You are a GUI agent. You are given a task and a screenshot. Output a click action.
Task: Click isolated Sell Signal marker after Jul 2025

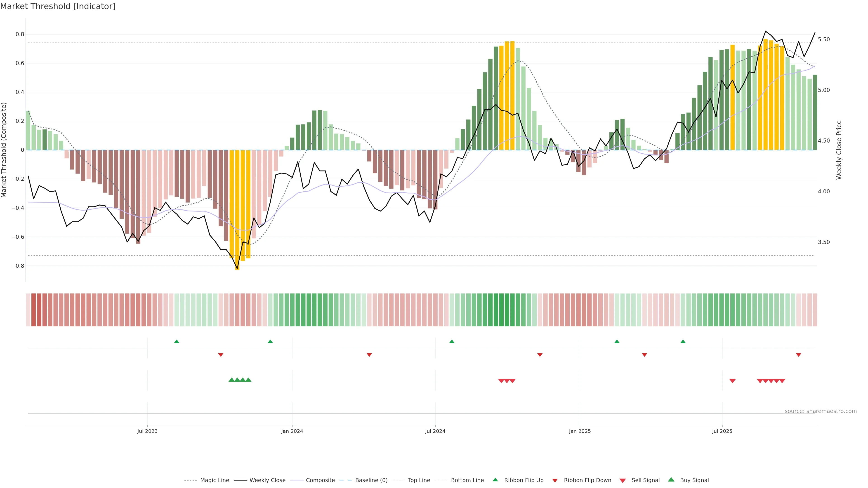point(732,381)
